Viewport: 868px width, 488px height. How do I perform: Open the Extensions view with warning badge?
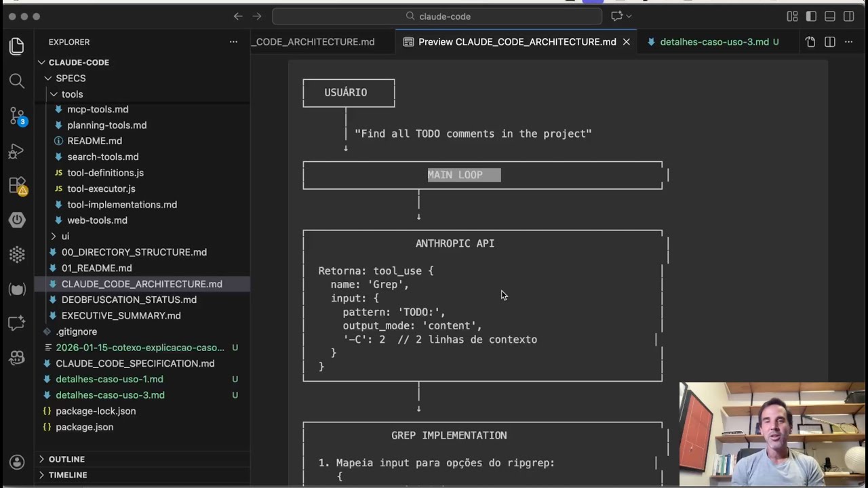pyautogui.click(x=17, y=185)
